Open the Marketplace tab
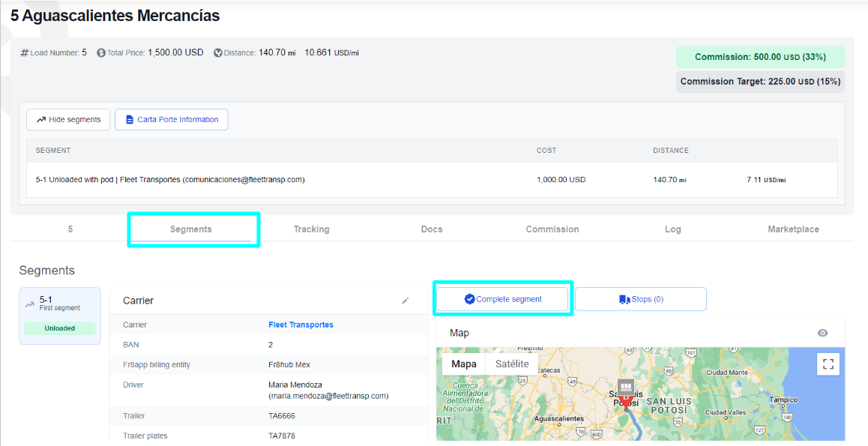 (793, 229)
